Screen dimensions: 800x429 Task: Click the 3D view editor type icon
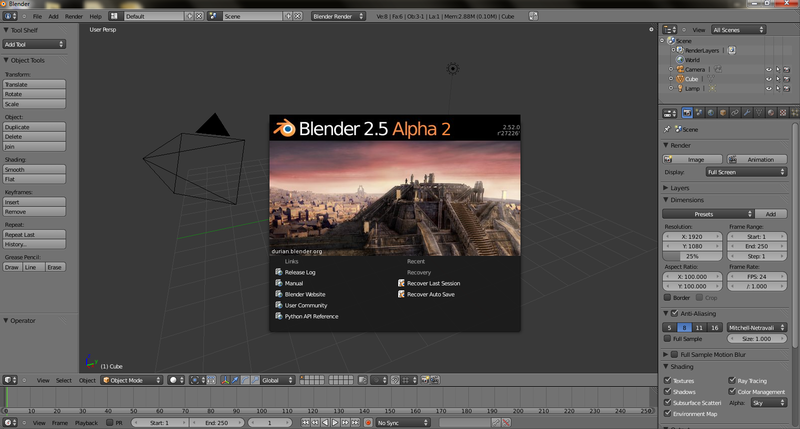pos(8,380)
